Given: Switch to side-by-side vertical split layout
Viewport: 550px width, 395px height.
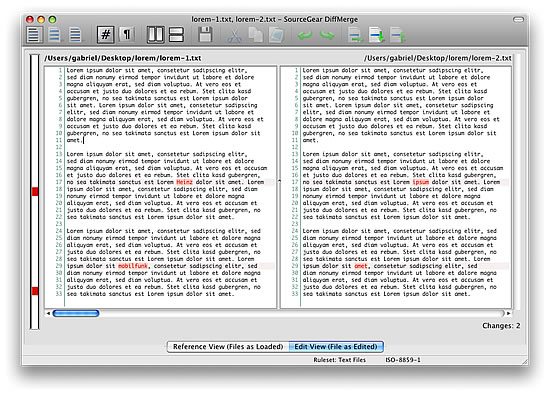Looking at the screenshot, I should point(155,35).
